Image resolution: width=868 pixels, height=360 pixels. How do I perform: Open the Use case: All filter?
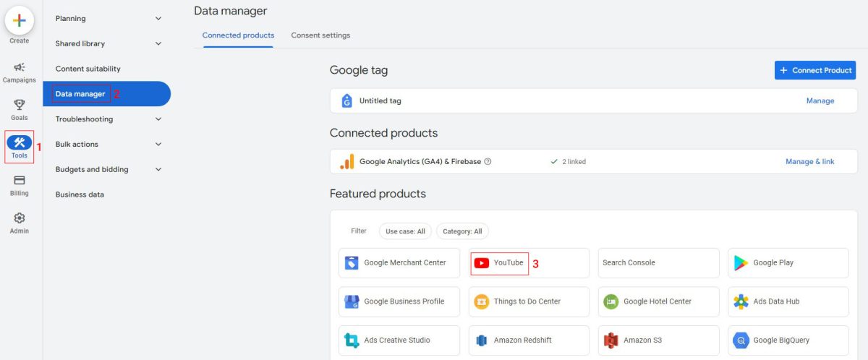click(405, 231)
